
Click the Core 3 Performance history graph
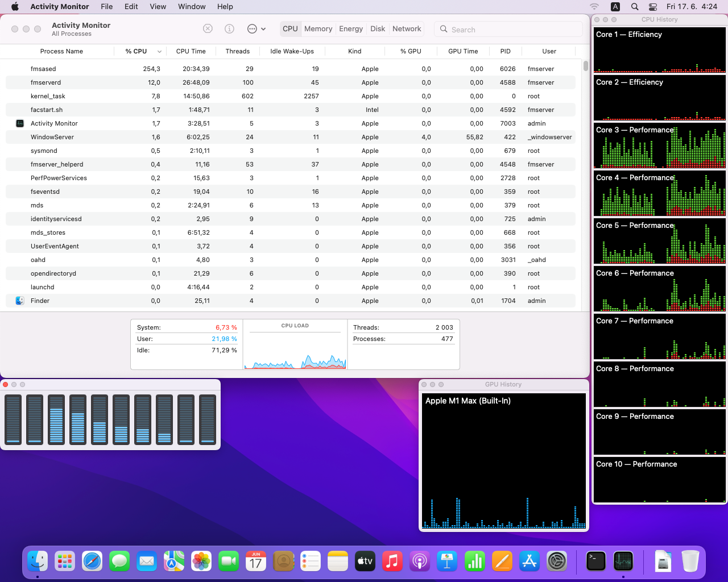point(660,146)
